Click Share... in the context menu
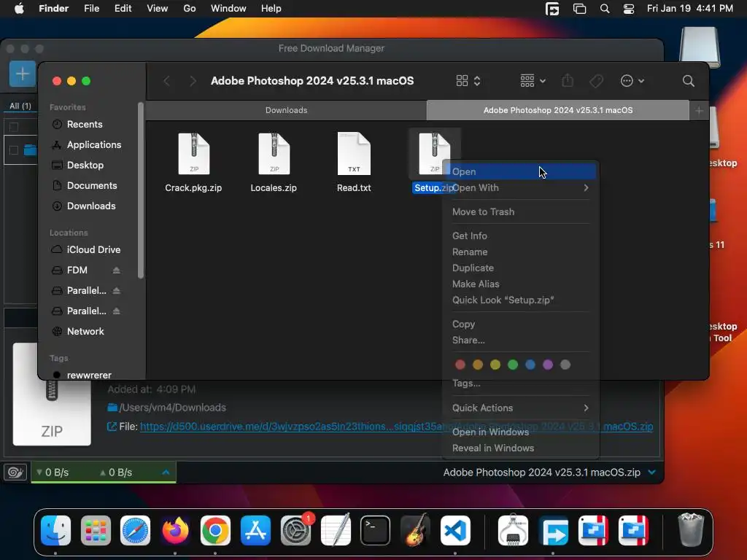This screenshot has width=747, height=560. point(521,341)
